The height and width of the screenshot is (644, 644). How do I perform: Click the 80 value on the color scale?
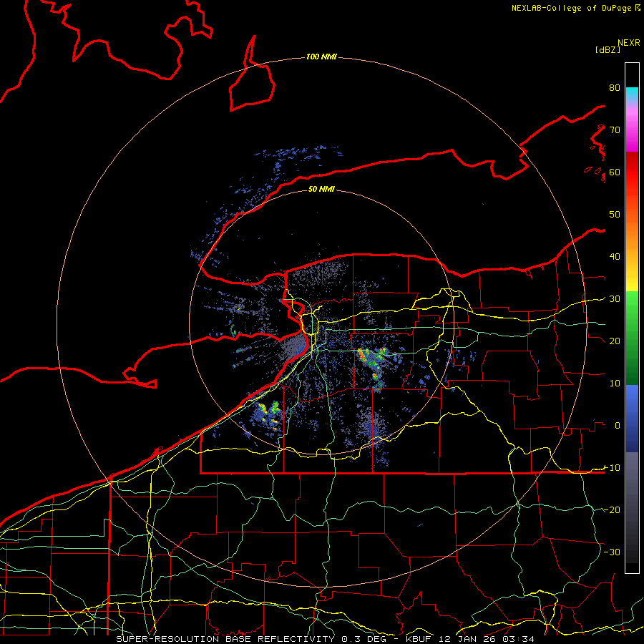(x=615, y=87)
